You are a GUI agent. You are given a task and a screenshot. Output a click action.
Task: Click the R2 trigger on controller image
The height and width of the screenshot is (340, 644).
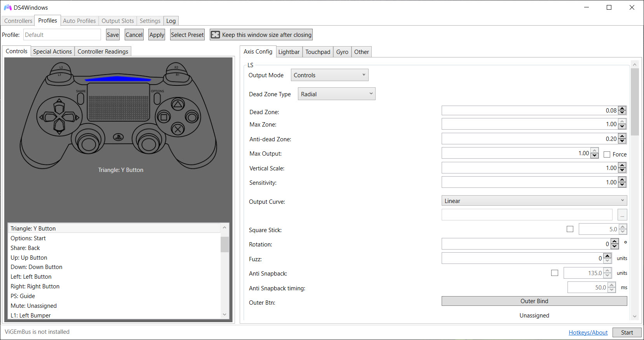176,68
